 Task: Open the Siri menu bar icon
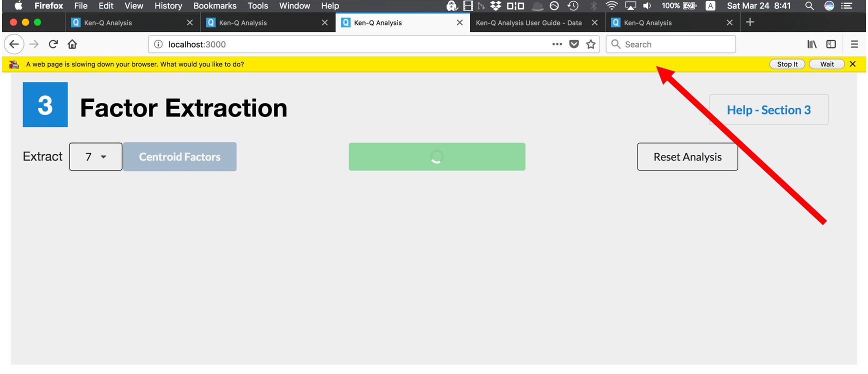tap(829, 5)
